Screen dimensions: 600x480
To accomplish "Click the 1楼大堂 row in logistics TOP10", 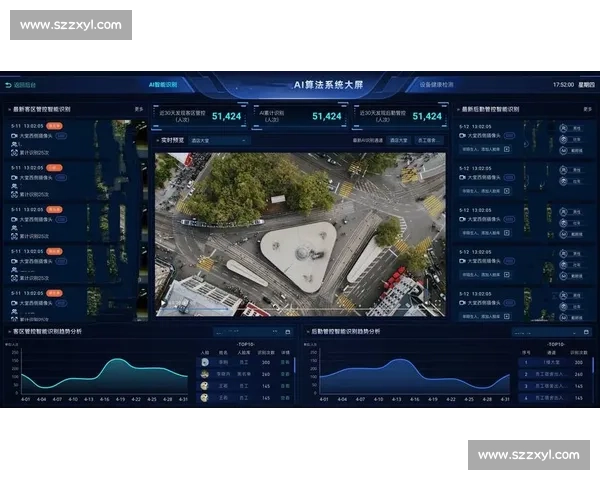I will (555, 362).
